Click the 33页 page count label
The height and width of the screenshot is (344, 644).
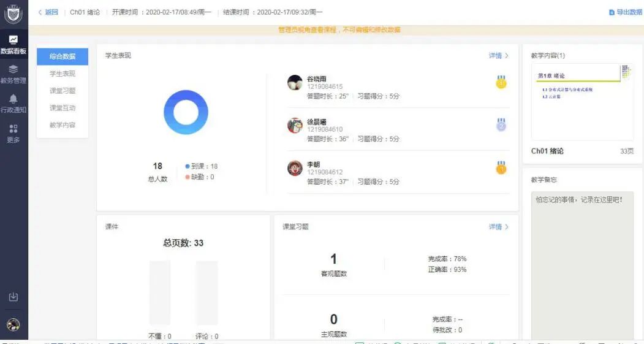(x=627, y=151)
